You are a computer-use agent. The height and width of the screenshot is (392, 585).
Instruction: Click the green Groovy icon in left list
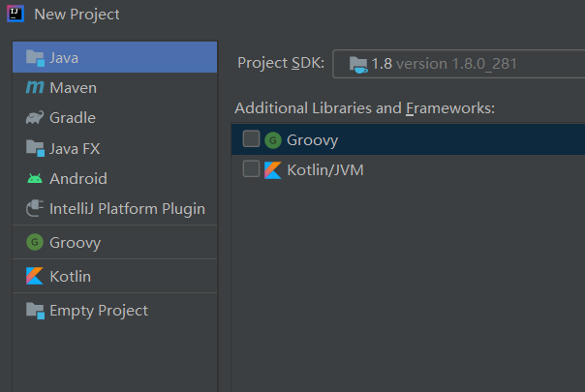[x=35, y=242]
